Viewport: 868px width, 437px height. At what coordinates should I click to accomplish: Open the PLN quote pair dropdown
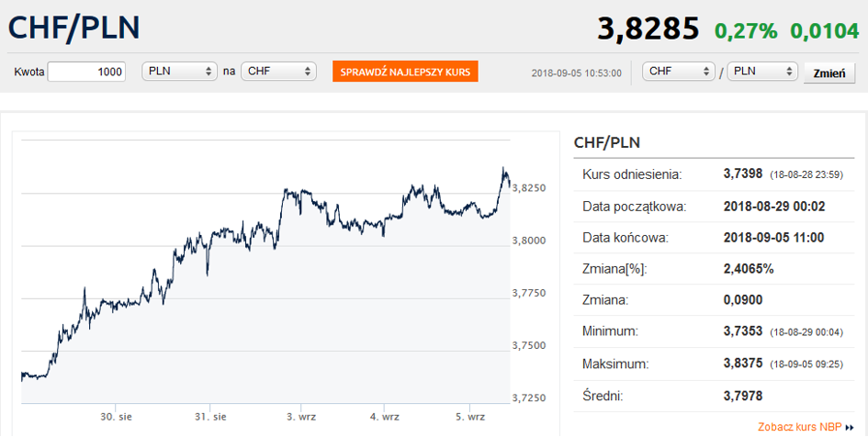click(762, 72)
